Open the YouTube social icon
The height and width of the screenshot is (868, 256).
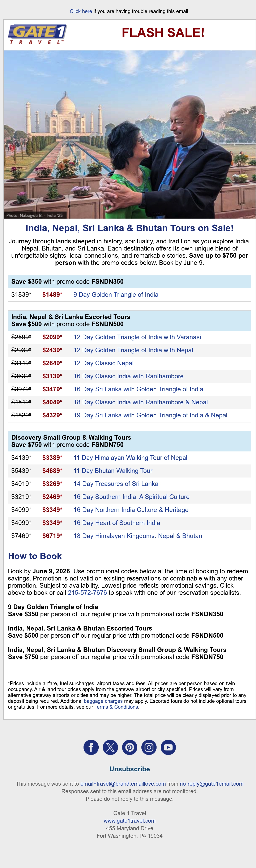point(168,747)
